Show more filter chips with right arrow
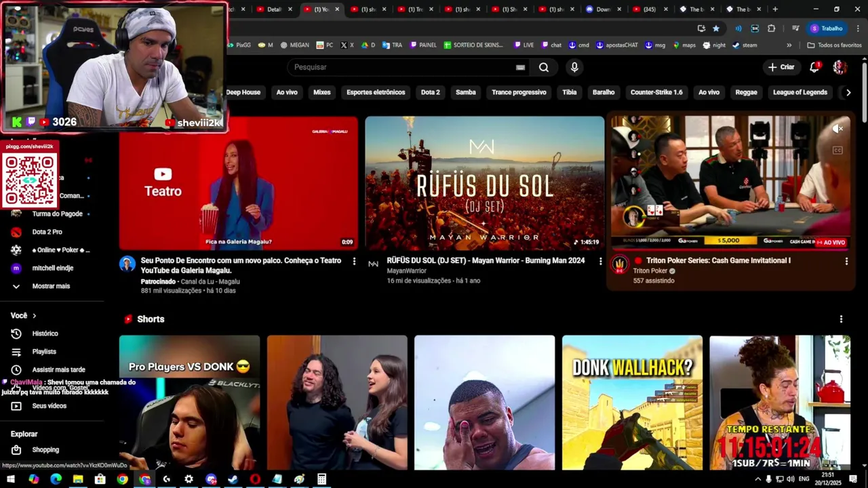The width and height of the screenshot is (868, 488). pos(847,92)
